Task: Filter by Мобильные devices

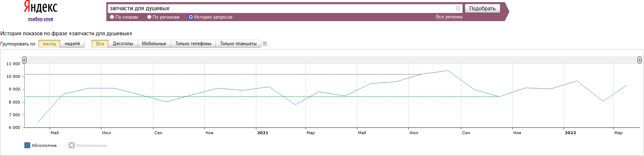Action: point(154,44)
